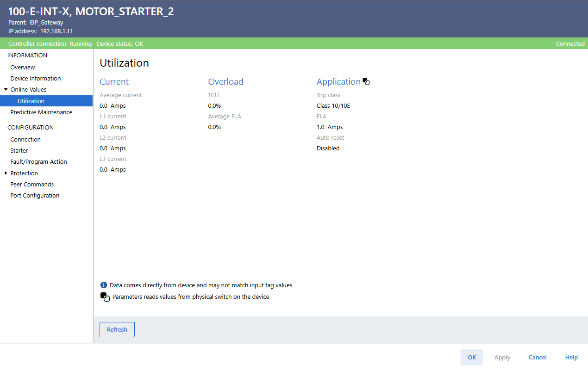This screenshot has width=588, height=377.
Task: Open Device Information page
Action: 36,78
